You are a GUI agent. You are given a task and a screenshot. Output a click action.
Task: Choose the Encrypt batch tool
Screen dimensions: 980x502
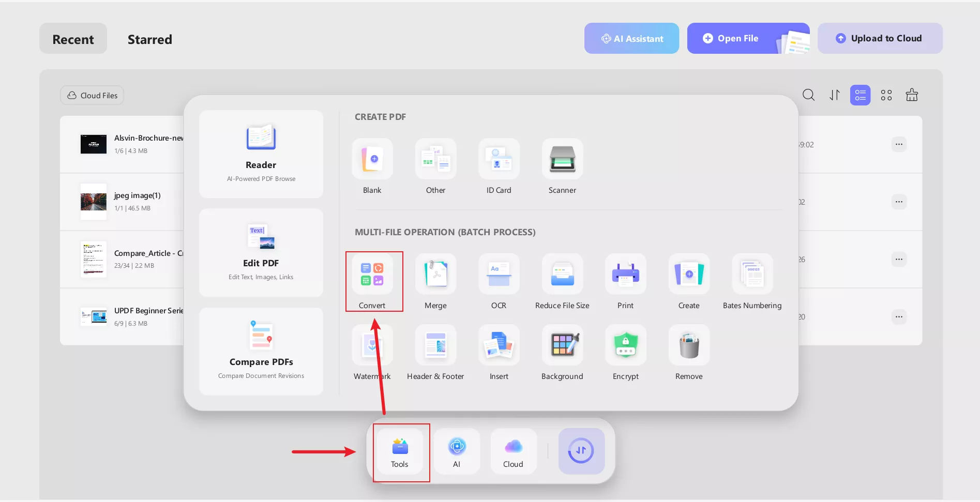tap(625, 345)
